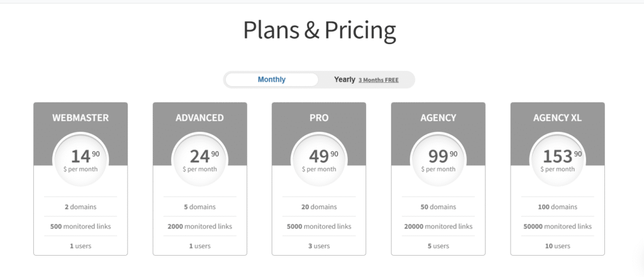Click the 153.90 price circle

click(x=557, y=160)
